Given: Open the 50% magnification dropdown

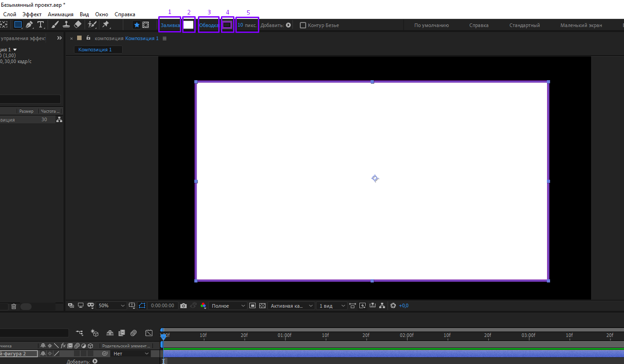Looking at the screenshot, I should coord(112,305).
